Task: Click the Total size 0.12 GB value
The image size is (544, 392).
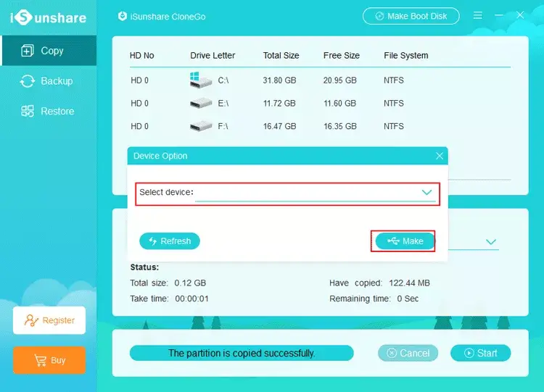Action: click(x=190, y=283)
